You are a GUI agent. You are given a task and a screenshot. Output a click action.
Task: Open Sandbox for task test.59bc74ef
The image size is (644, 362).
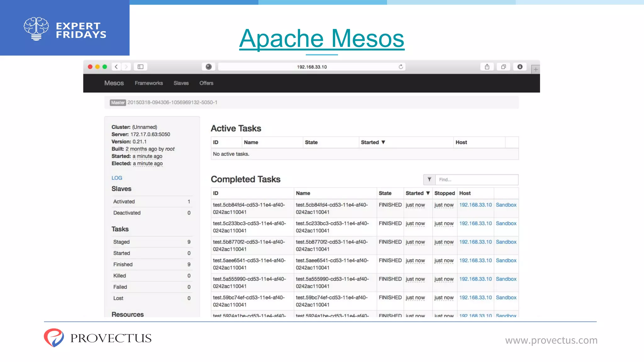(506, 298)
